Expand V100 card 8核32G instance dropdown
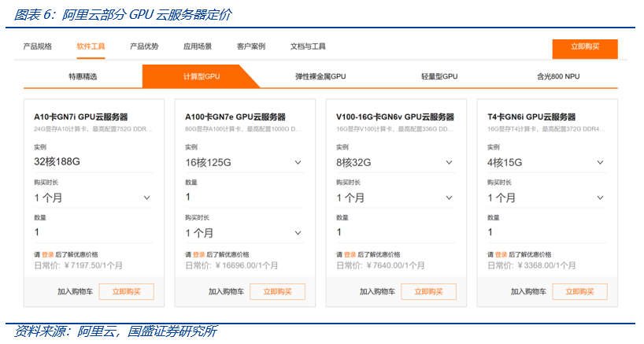 pos(396,163)
